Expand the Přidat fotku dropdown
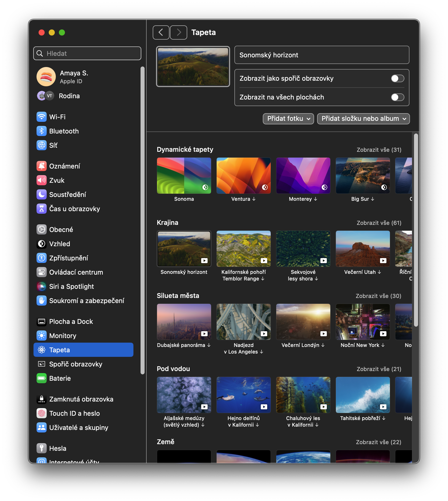Image resolution: width=448 pixels, height=501 pixels. coord(288,119)
